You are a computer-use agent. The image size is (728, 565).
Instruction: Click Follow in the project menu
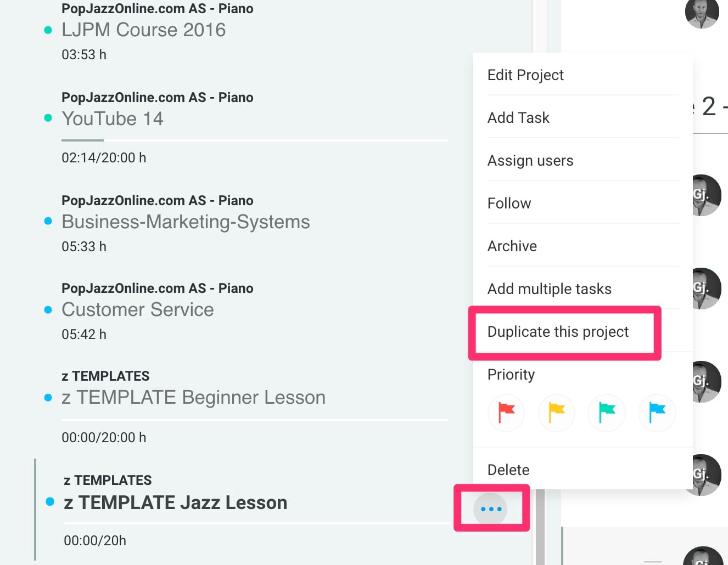[509, 204]
